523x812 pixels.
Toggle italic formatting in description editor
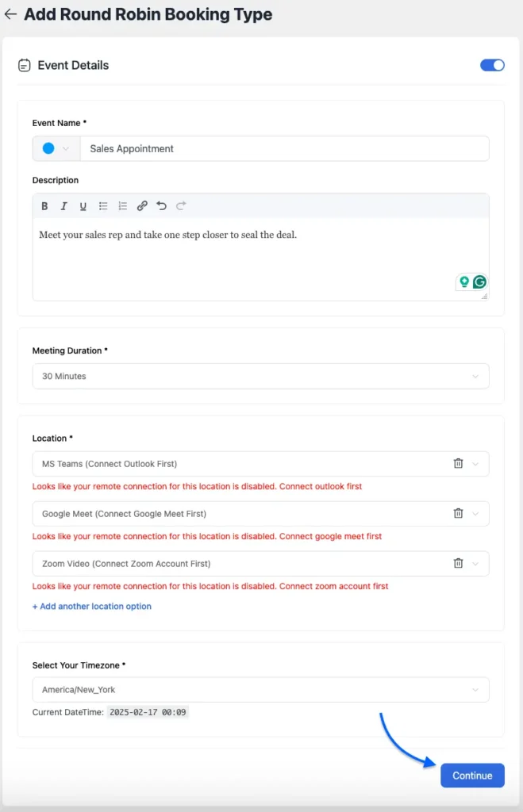(64, 206)
